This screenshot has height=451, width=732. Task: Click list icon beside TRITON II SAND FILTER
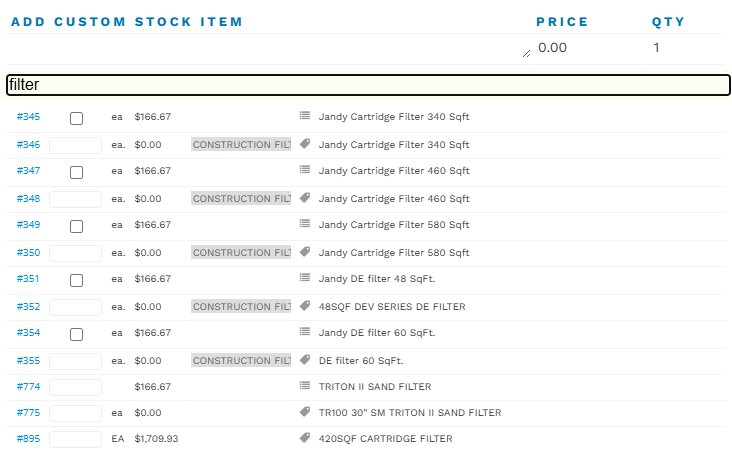(x=305, y=386)
